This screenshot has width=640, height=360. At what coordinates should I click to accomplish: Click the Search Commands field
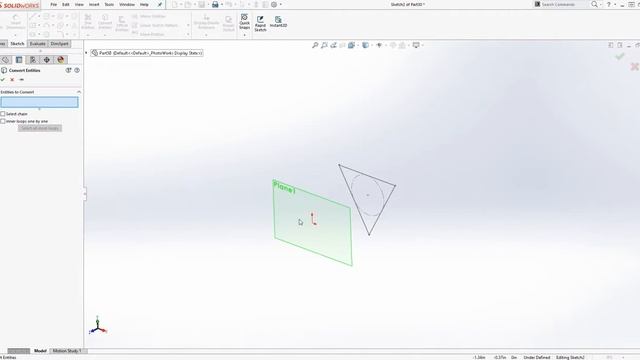(x=561, y=4)
